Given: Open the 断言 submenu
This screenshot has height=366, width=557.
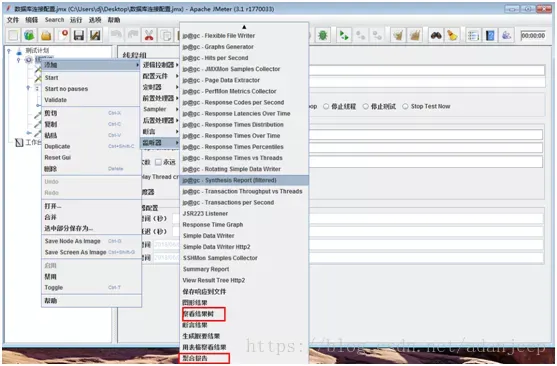Looking at the screenshot, I should point(160,131).
